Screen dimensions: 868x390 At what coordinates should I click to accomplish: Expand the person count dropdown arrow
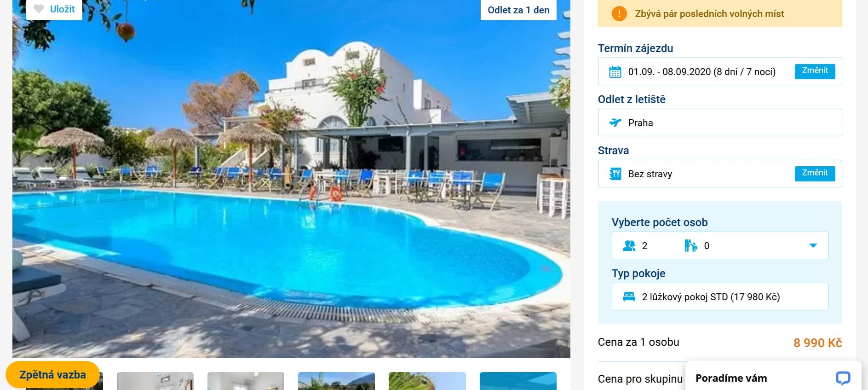click(x=813, y=245)
